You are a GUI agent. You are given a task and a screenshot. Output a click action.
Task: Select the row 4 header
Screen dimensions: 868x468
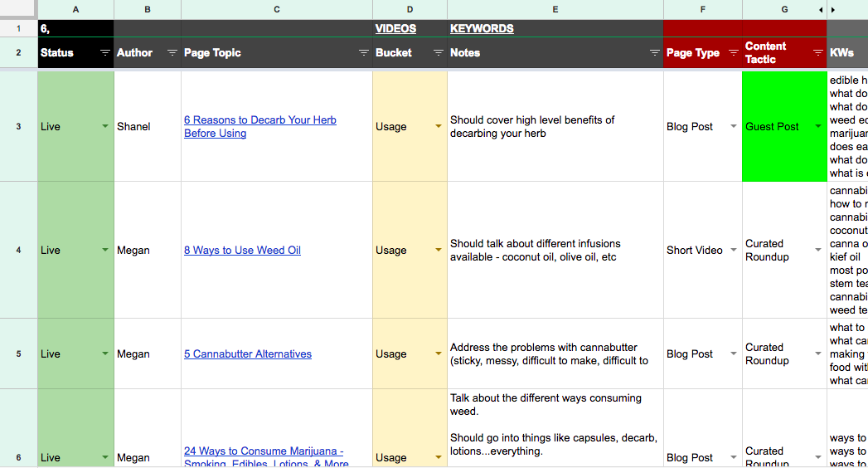18,250
